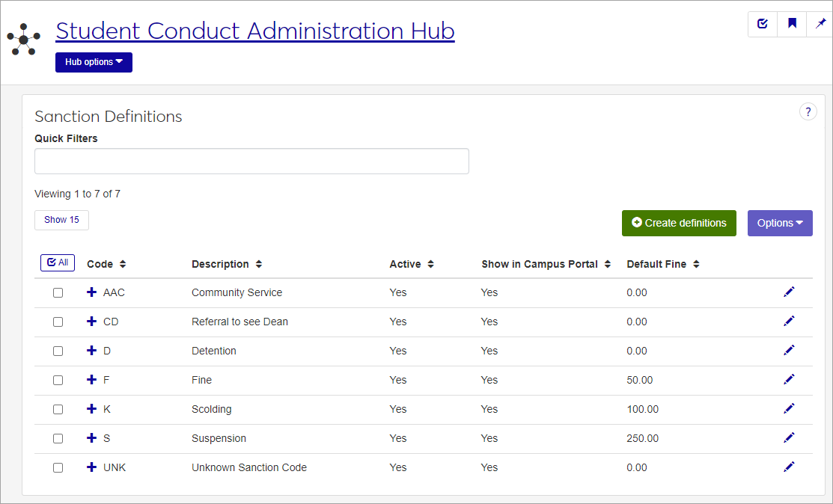The image size is (833, 504).
Task: Edit the Community Service row with pencil
Action: [x=789, y=292]
